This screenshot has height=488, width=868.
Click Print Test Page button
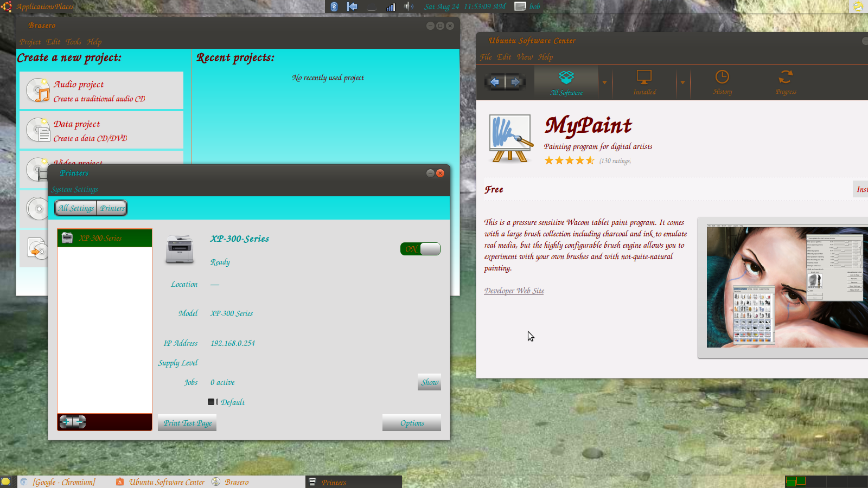click(x=188, y=423)
